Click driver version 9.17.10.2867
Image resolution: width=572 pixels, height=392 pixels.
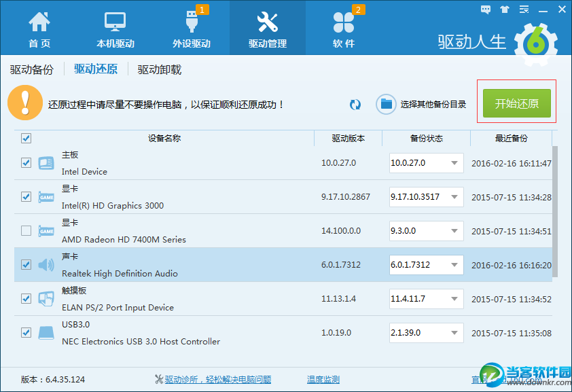coord(346,197)
